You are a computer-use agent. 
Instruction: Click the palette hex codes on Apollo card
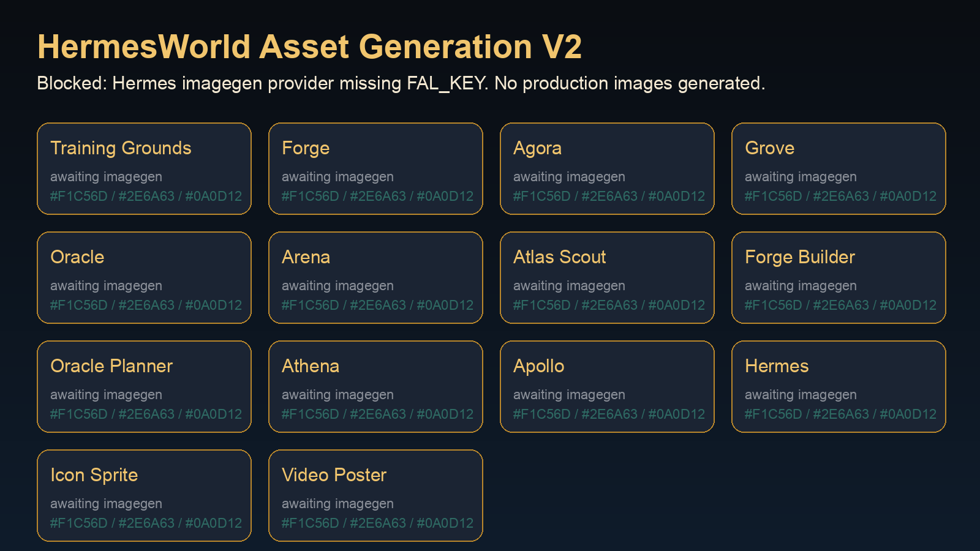click(609, 414)
